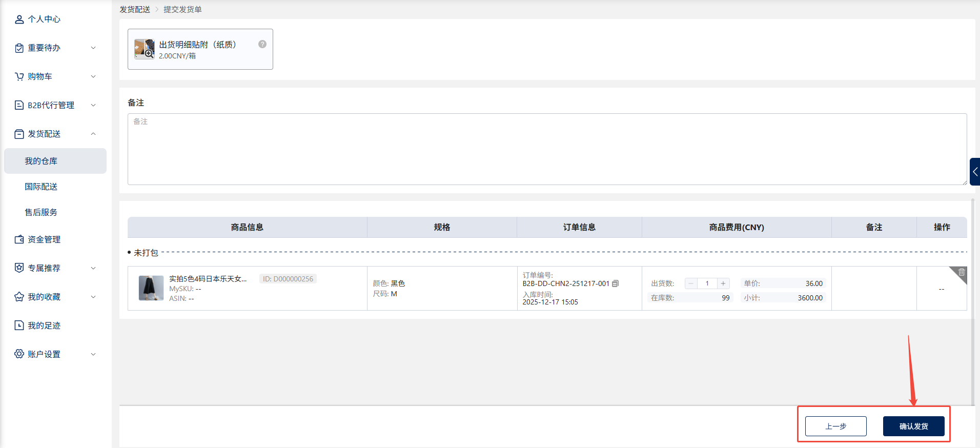Click product title 实拍5色4码日本乐天女...

click(x=208, y=279)
